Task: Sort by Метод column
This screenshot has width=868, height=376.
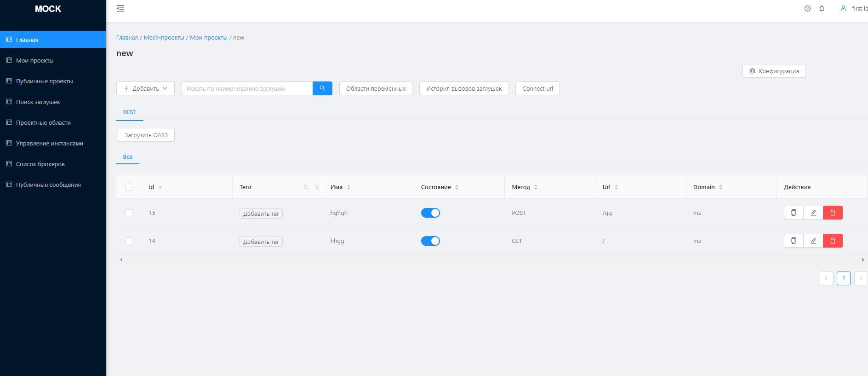Action: [536, 187]
